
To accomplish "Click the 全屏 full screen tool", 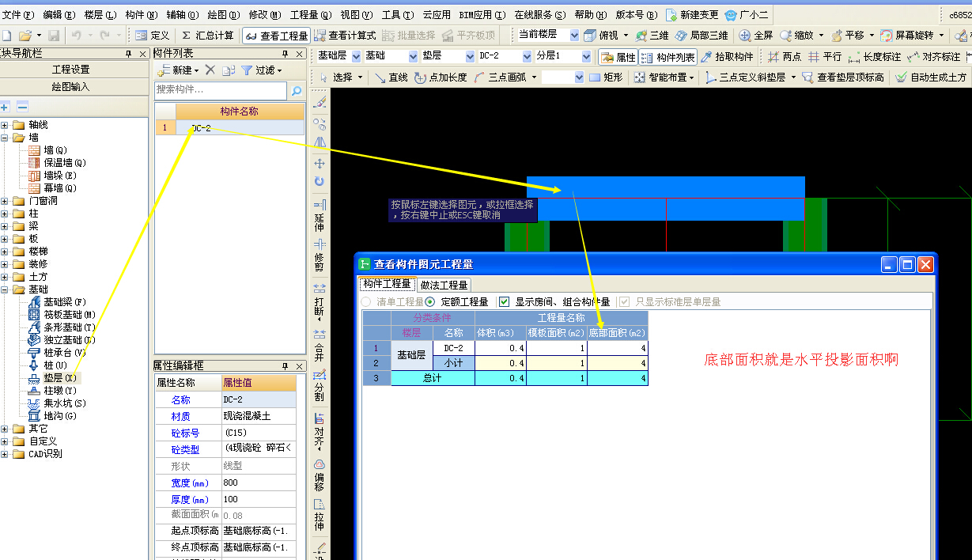I will point(755,36).
